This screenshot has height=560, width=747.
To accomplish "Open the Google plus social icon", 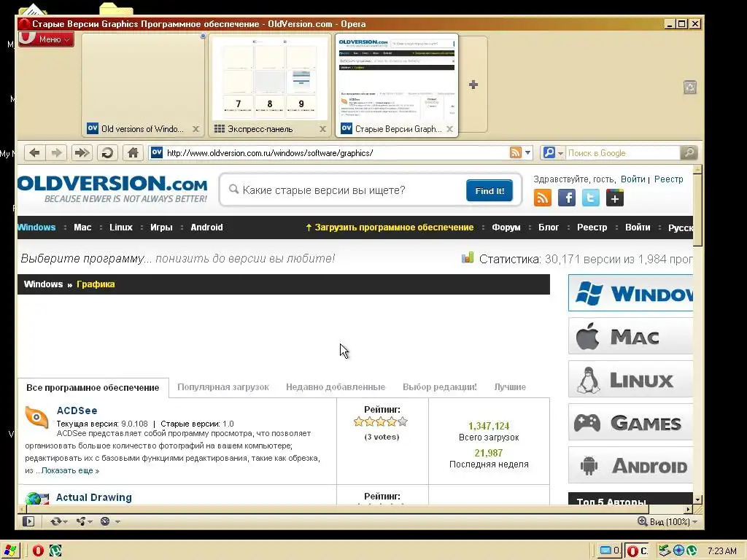I will [x=614, y=198].
